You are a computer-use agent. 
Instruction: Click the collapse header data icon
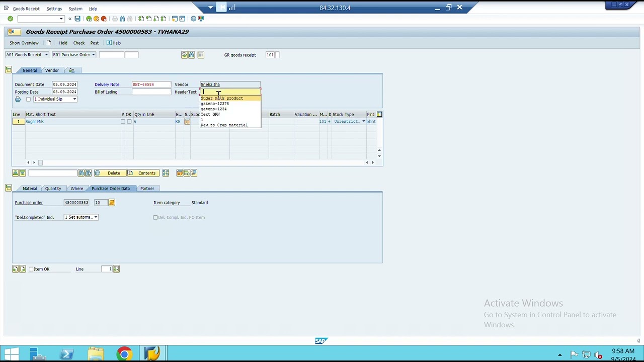coord(8,70)
